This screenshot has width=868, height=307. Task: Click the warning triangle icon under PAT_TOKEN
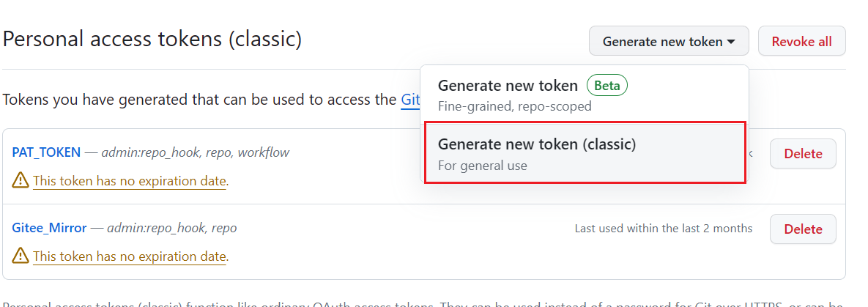tap(21, 180)
